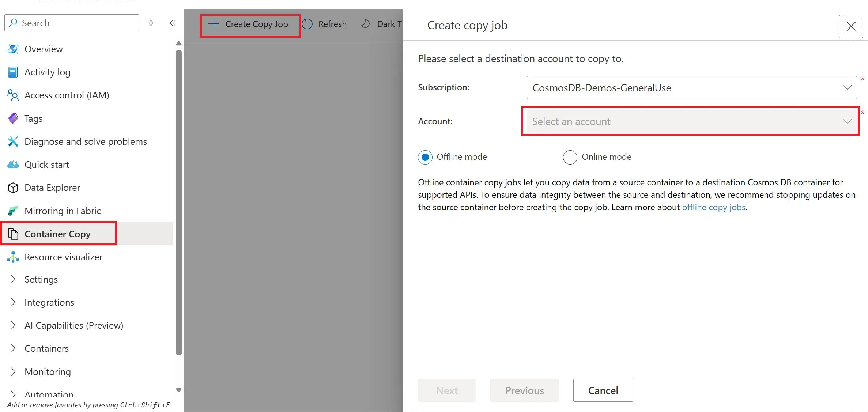Close the Create copy job panel
The height and width of the screenshot is (412, 868).
point(851,26)
